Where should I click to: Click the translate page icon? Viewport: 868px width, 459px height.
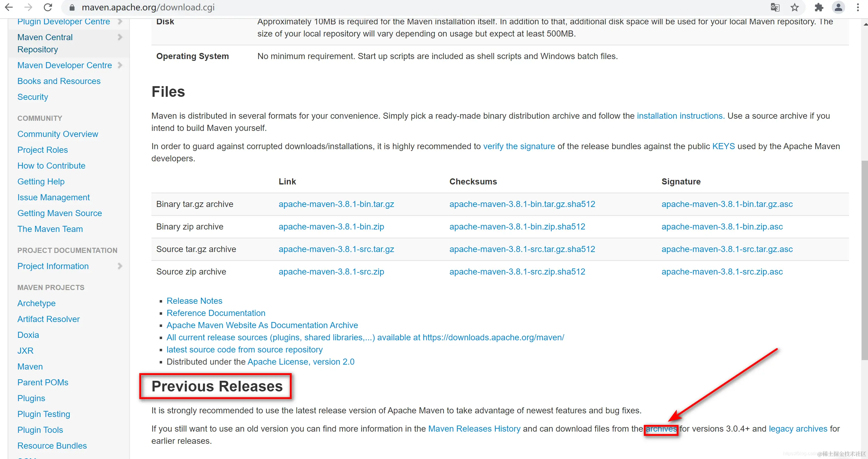pos(775,7)
